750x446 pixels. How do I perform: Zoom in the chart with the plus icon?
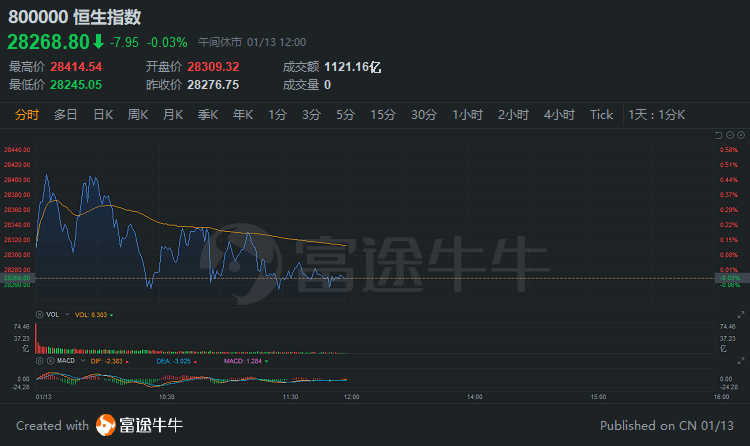click(741, 135)
